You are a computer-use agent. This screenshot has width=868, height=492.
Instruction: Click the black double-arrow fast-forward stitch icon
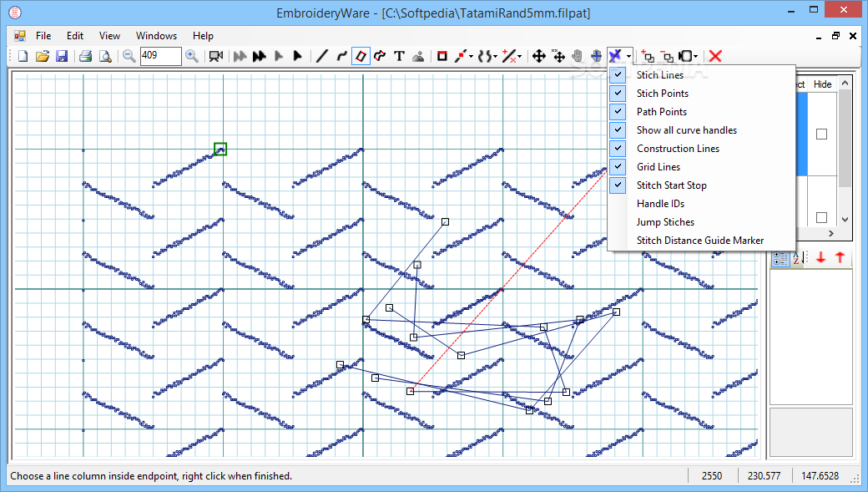click(259, 56)
